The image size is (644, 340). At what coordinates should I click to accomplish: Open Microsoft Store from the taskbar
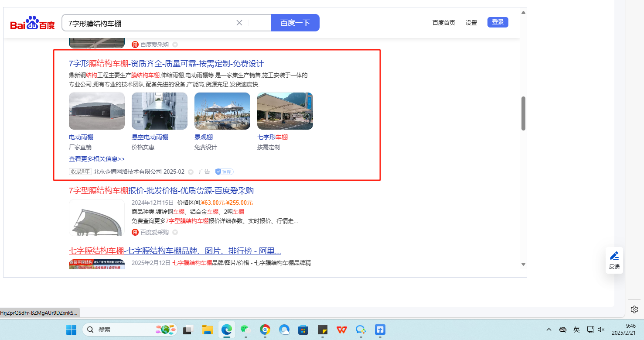click(303, 330)
